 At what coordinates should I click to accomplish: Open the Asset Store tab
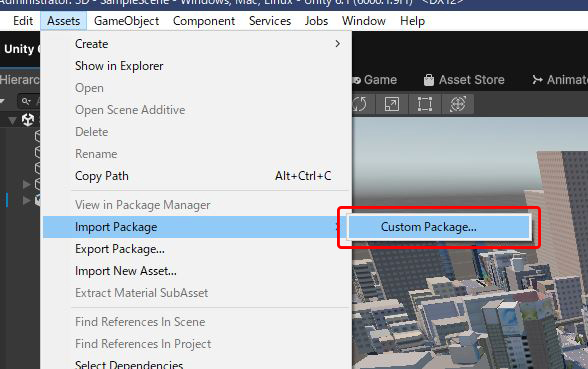464,80
